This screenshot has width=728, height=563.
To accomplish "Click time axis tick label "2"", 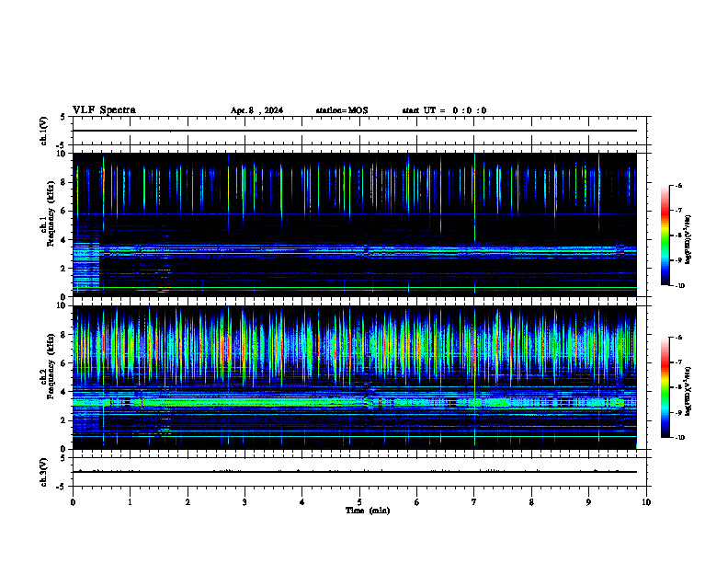I will coord(188,502).
